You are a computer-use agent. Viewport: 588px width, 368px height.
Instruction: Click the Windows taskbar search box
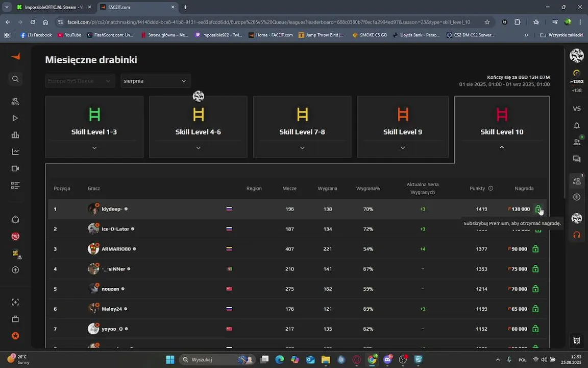pyautogui.click(x=217, y=360)
